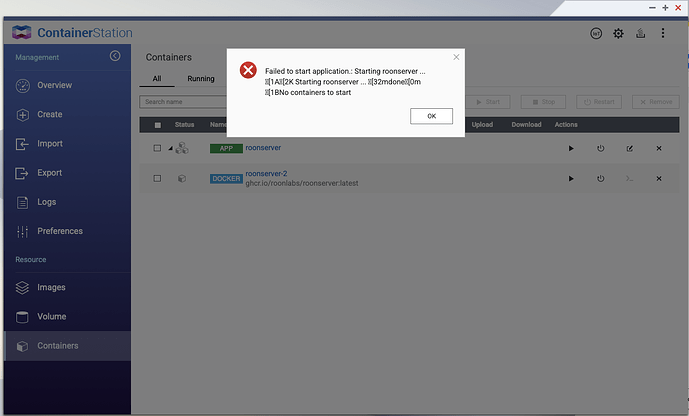Click the Import arrow icon in sidebar
Image resolution: width=689 pixels, height=416 pixels.
(x=22, y=144)
